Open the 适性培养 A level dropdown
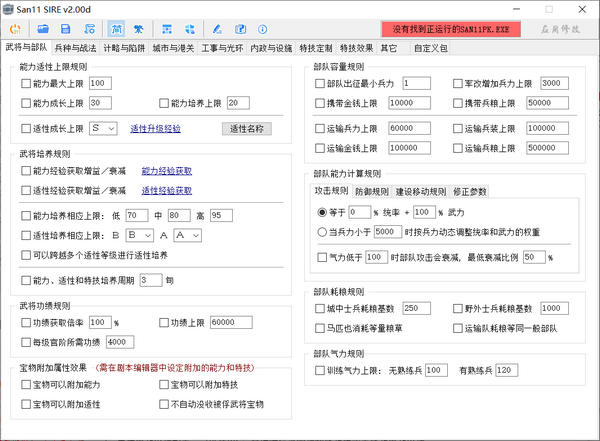 pyautogui.click(x=188, y=235)
